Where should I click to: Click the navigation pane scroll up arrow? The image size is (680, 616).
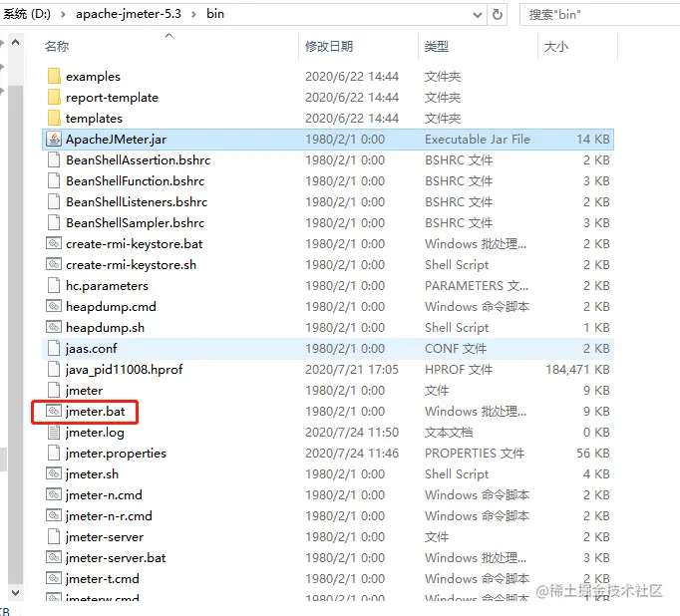tap(16, 42)
